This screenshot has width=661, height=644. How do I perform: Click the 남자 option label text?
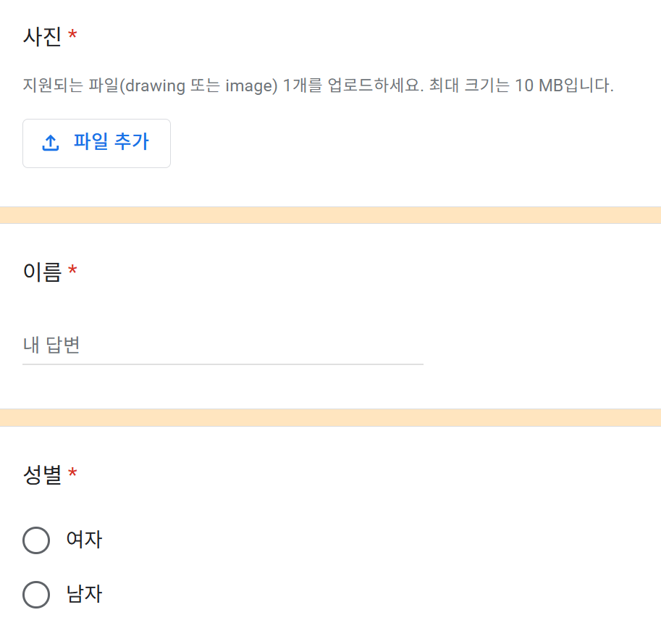point(83,595)
